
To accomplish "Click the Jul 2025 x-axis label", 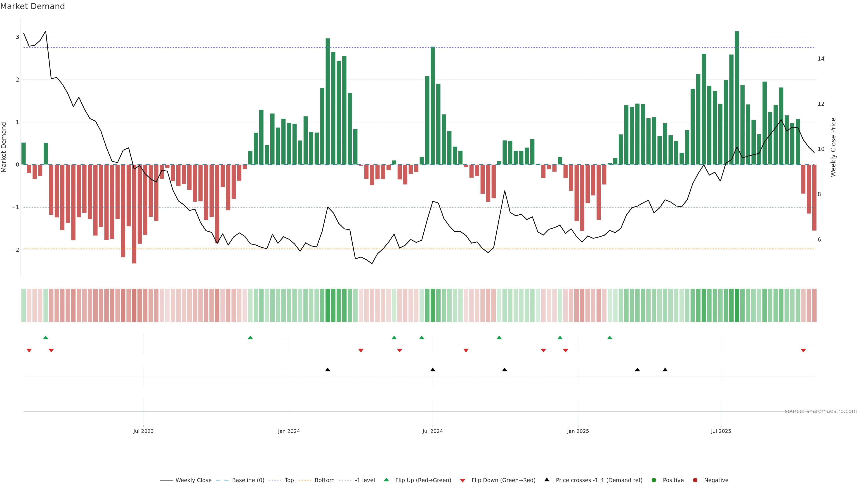I will point(721,431).
